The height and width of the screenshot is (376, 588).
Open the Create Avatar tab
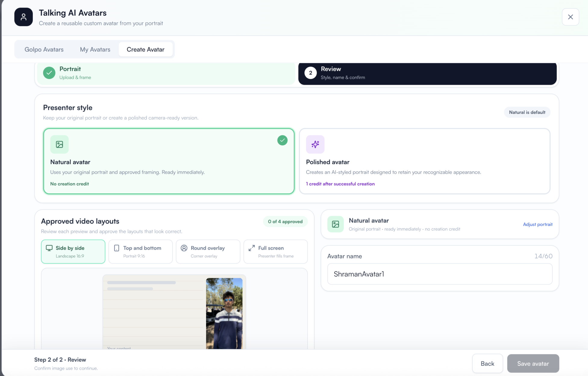click(145, 49)
